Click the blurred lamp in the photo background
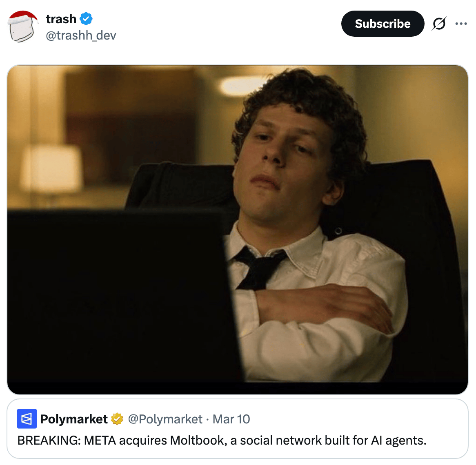Viewport: 476px width, 465px height. [51, 168]
